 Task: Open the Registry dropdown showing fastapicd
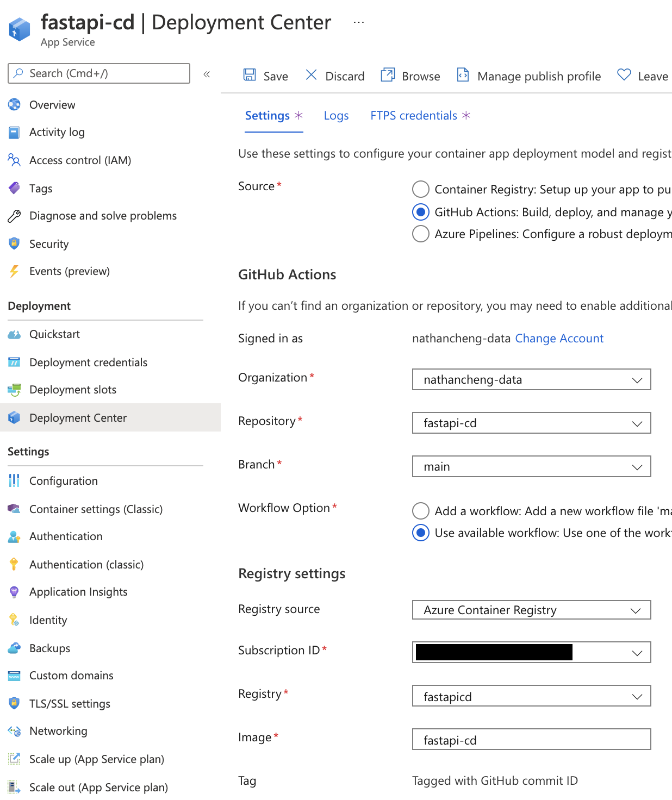click(531, 696)
